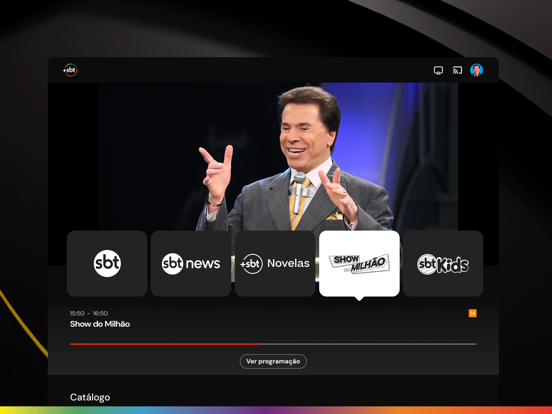Open the user profile avatar
Viewport: 552px width, 414px height.
pos(476,70)
